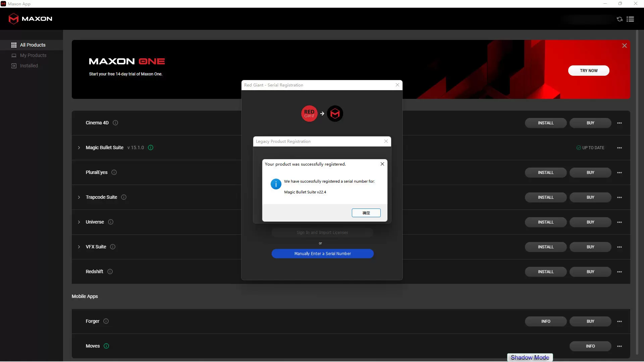Click the Maxon hexagon logo in dialog

pyautogui.click(x=335, y=114)
